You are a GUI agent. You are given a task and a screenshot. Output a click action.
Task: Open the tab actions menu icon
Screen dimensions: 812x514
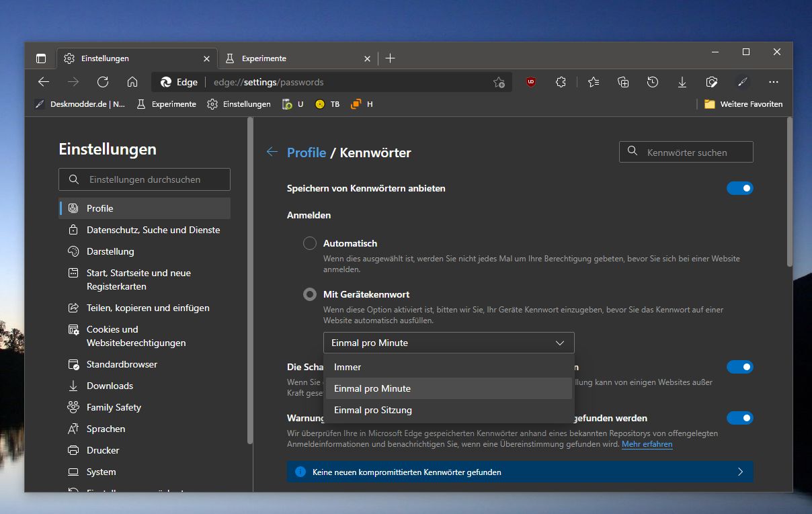41,58
